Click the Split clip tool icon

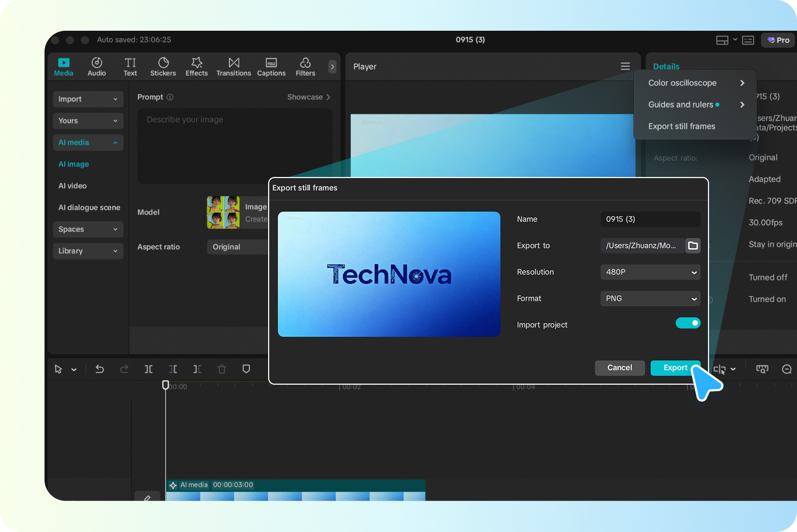148,369
